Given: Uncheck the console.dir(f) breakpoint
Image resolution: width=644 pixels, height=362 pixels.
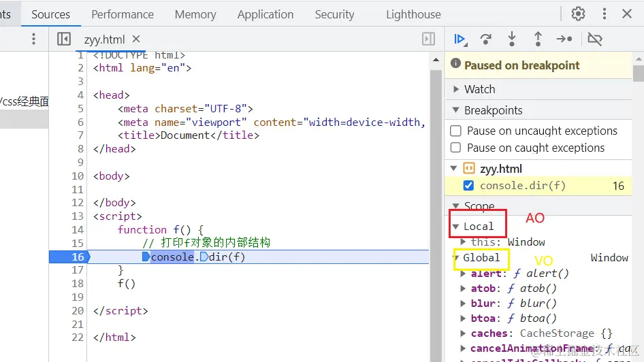Looking at the screenshot, I should 468,186.
